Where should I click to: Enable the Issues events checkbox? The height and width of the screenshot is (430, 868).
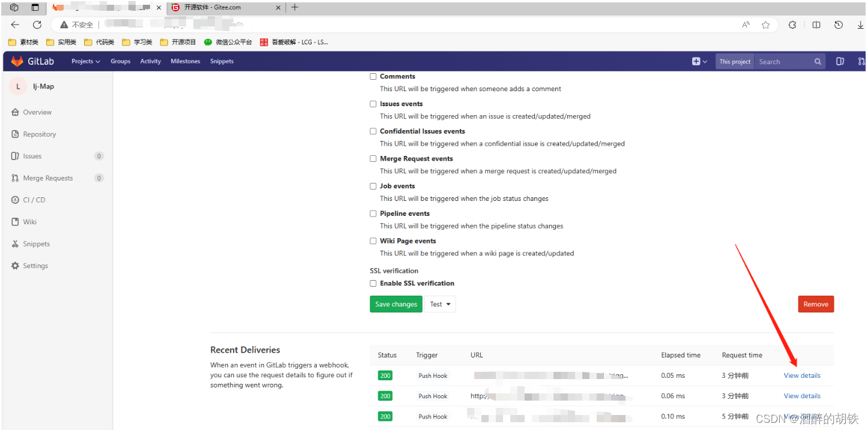[373, 104]
